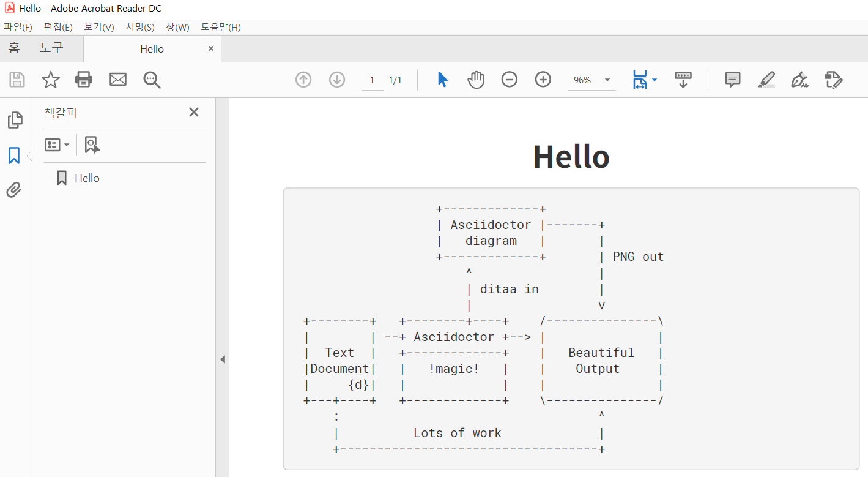Show page thumbnails panel
The width and height of the screenshot is (868, 477).
click(15, 120)
